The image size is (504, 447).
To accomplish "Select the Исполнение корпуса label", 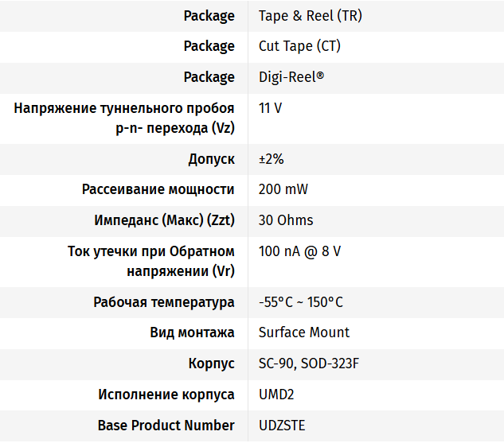I will coord(166,395).
